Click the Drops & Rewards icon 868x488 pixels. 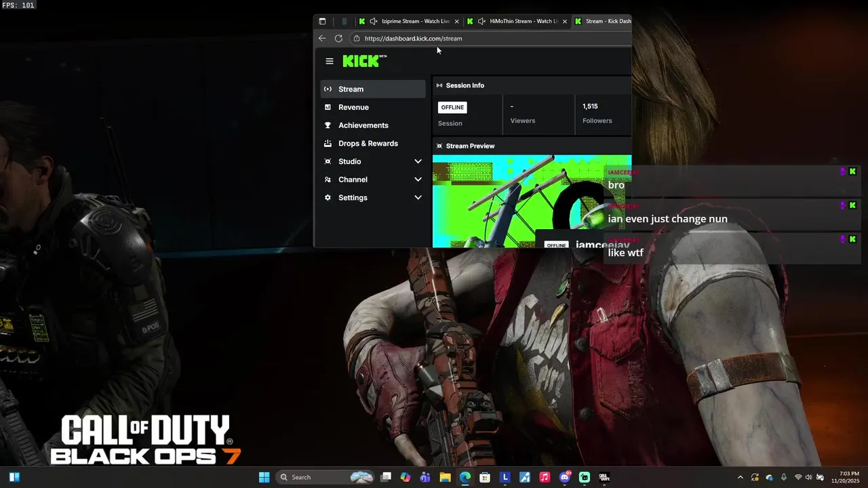[x=328, y=144]
